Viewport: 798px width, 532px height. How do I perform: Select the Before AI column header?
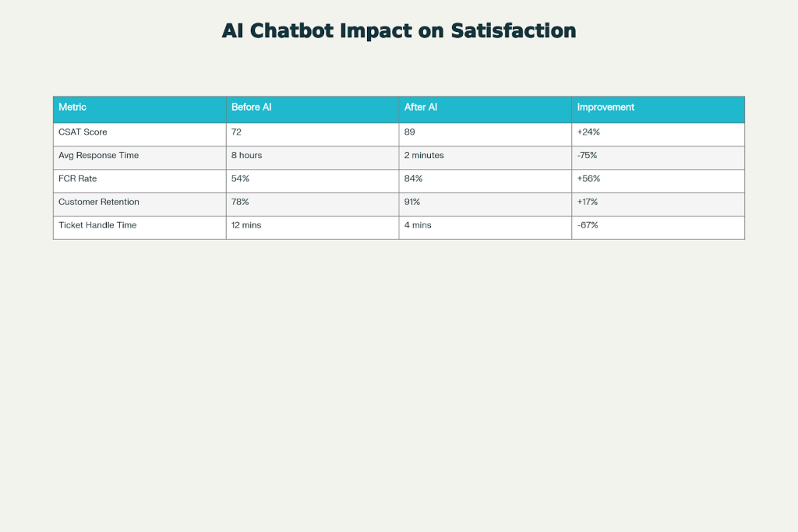tap(251, 107)
